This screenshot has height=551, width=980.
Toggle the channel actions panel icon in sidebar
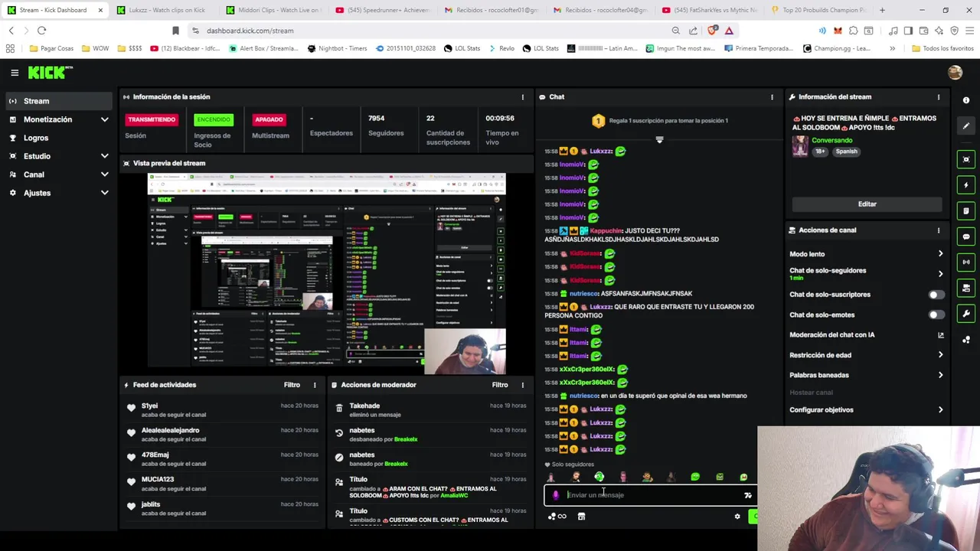[966, 288]
